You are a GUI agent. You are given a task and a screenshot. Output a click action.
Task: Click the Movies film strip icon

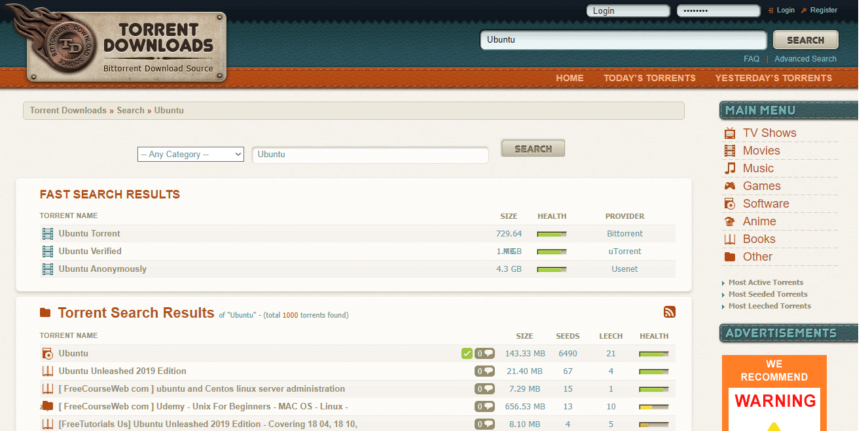coord(729,151)
